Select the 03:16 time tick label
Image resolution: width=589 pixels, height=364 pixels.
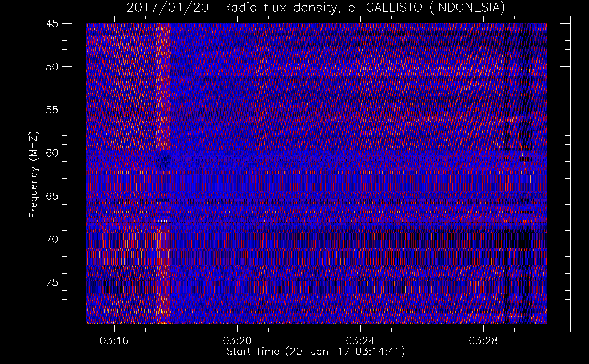[115, 341]
